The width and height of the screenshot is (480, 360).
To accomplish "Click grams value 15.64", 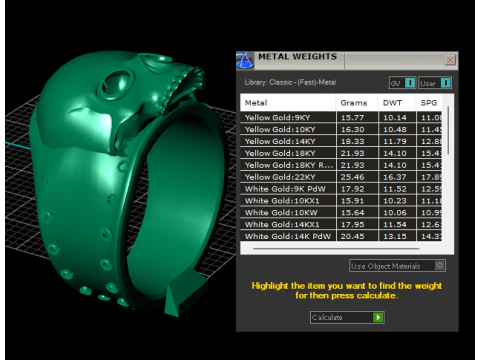I will coord(352,213).
